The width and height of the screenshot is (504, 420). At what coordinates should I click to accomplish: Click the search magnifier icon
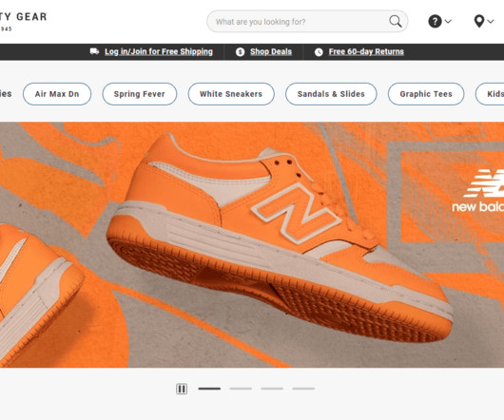pos(395,22)
